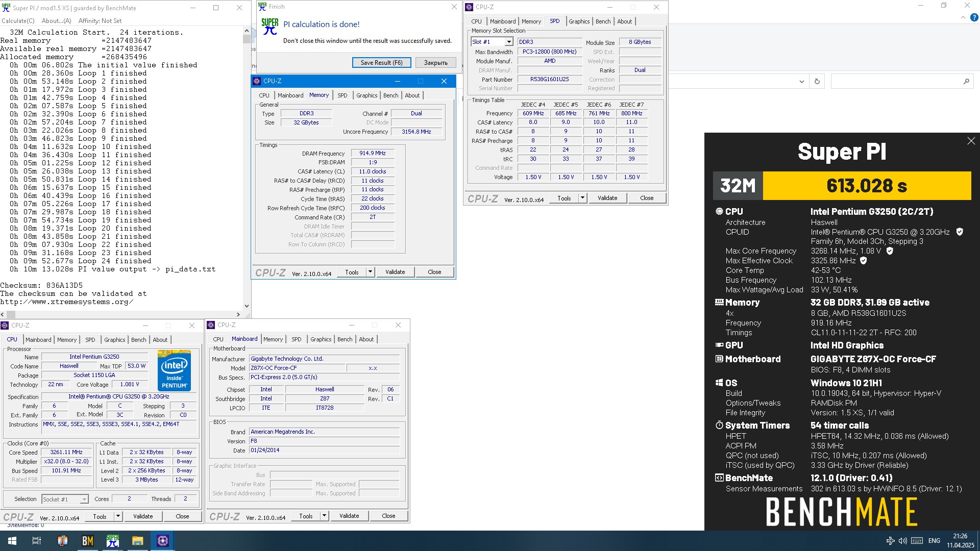Click Save Result (F6) button
The width and height of the screenshot is (980, 551).
point(381,62)
